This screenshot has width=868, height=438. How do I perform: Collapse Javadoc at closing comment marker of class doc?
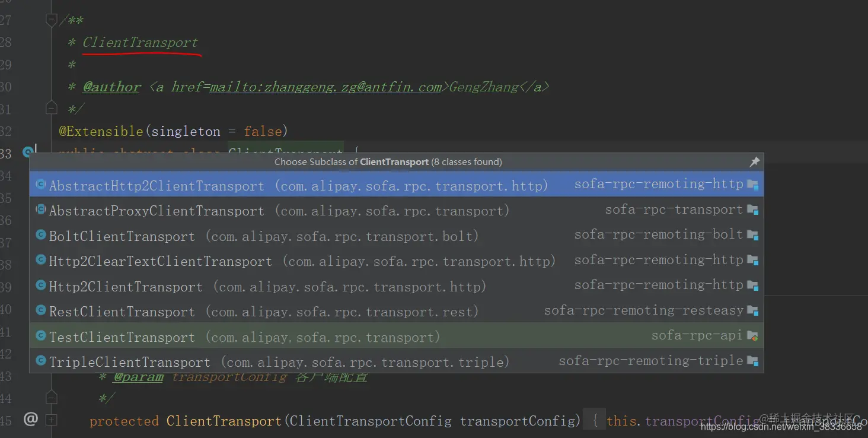pyautogui.click(x=52, y=108)
